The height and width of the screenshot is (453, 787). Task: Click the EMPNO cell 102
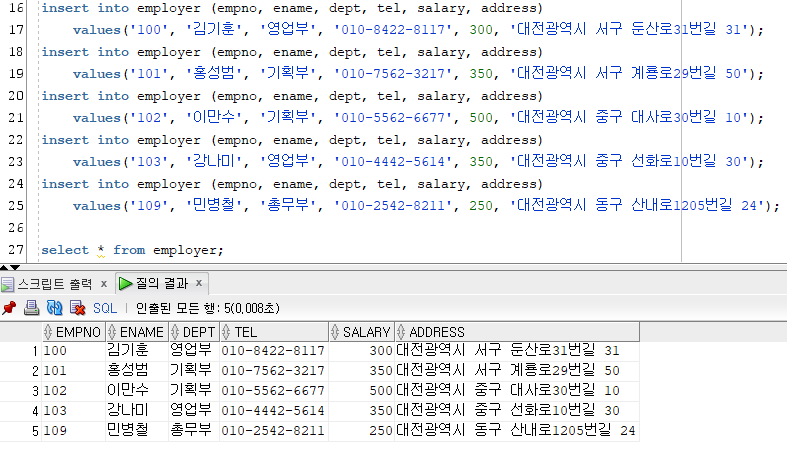[x=73, y=391]
